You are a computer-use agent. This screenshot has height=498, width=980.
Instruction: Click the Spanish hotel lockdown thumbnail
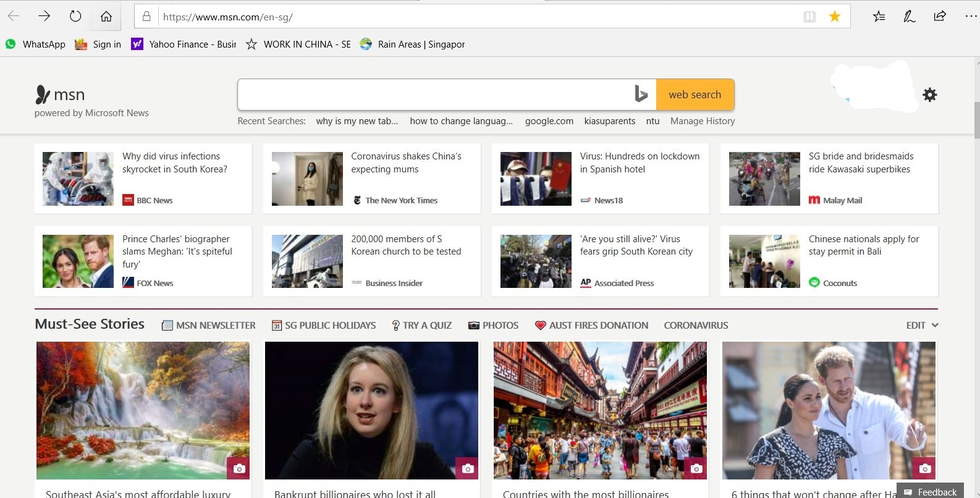point(536,179)
